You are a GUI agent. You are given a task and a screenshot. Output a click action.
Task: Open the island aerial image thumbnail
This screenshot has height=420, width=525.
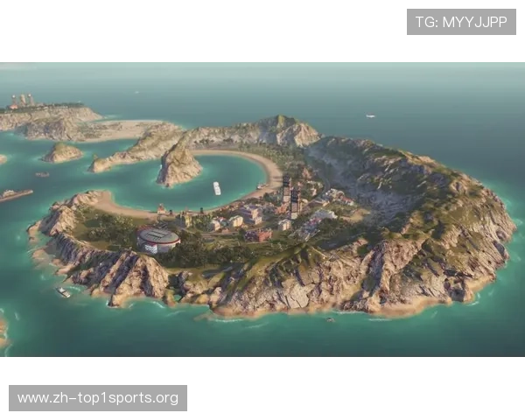pos(262,206)
